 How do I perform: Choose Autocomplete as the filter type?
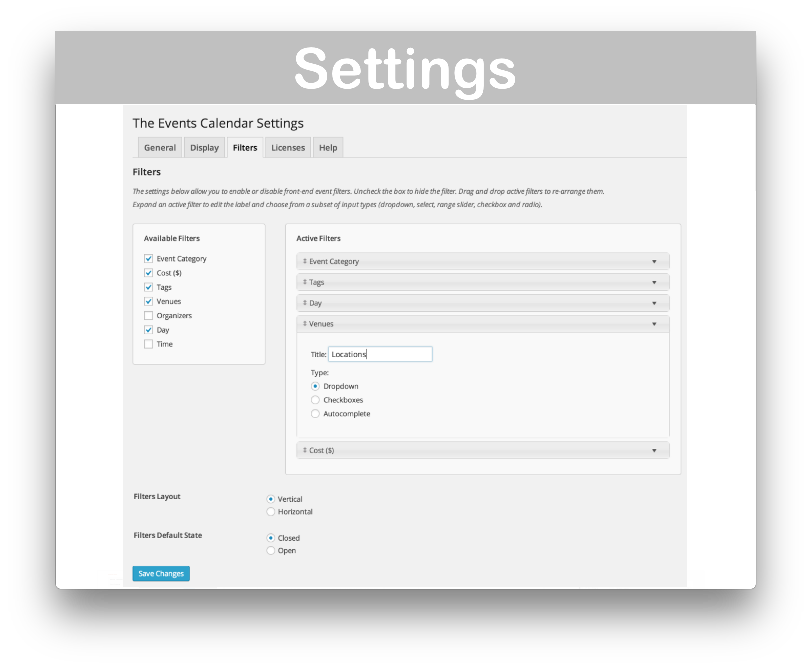(x=315, y=414)
